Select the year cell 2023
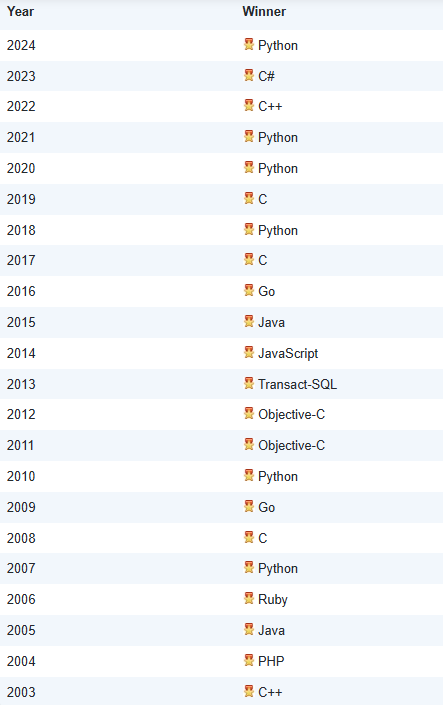 pos(21,76)
